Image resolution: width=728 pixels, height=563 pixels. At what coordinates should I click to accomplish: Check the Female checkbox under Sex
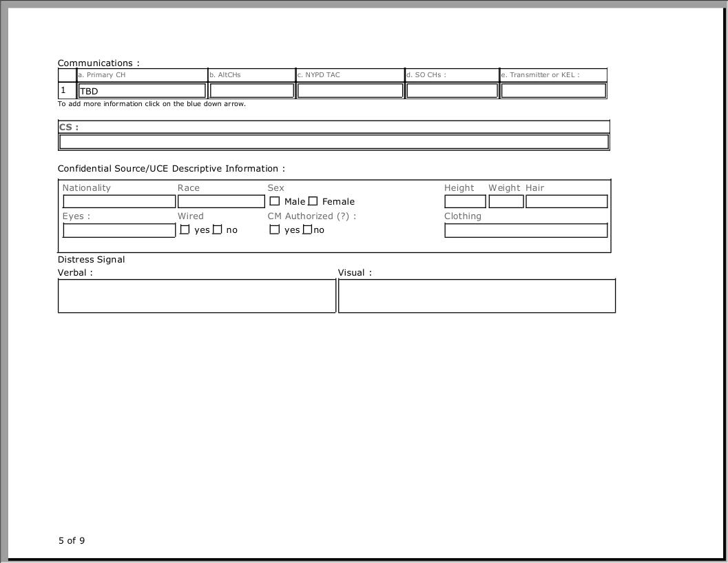tap(313, 201)
